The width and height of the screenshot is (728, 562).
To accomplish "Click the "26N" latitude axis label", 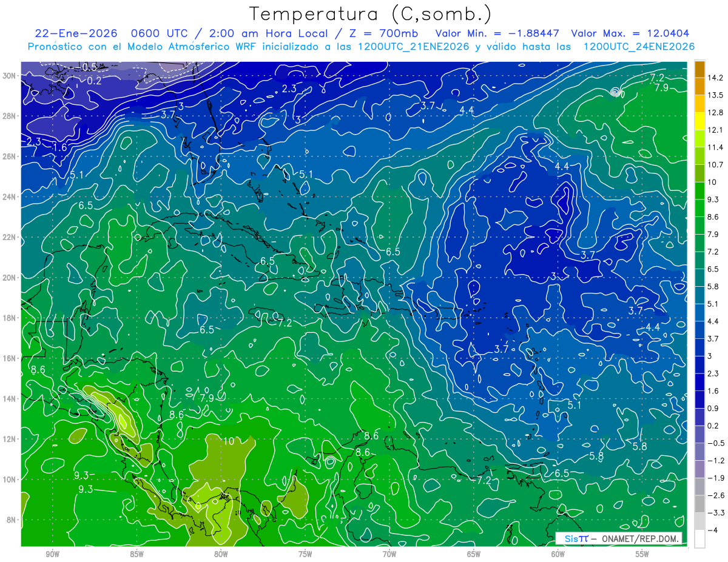I will (x=10, y=156).
